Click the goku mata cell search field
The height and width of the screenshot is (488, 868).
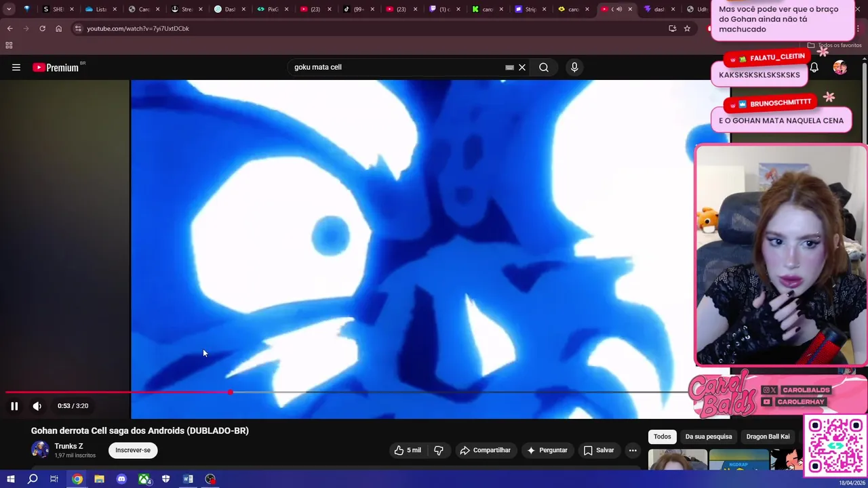(x=397, y=67)
